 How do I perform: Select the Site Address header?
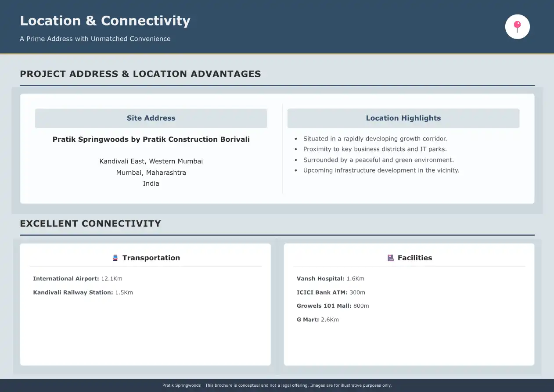[x=151, y=118]
